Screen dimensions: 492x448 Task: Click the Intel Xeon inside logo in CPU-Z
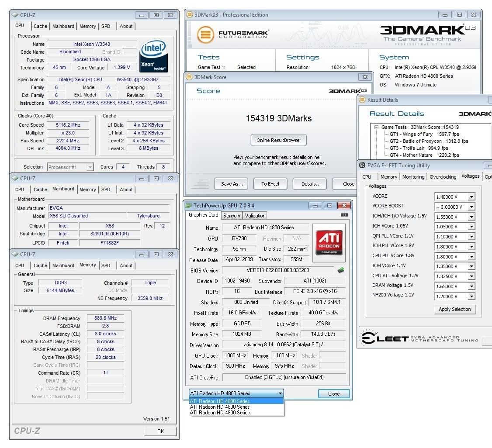[x=154, y=56]
